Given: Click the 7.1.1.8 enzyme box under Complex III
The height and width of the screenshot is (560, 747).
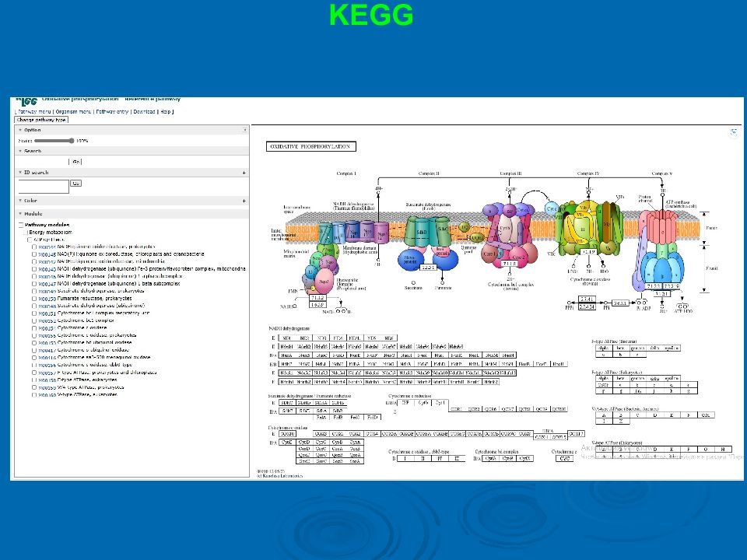Looking at the screenshot, I should [509, 264].
